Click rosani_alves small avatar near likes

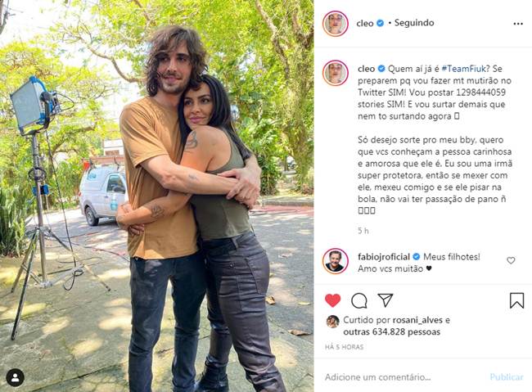332,322
